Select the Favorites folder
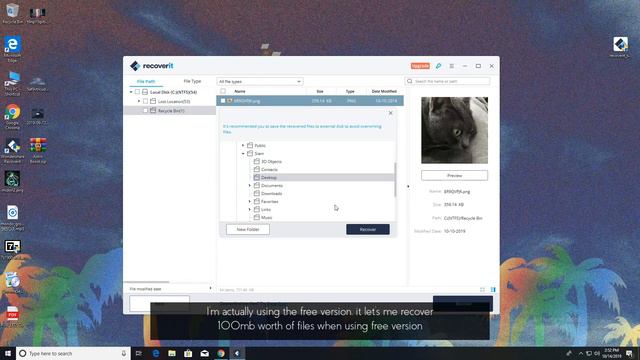640x360 pixels. click(269, 201)
